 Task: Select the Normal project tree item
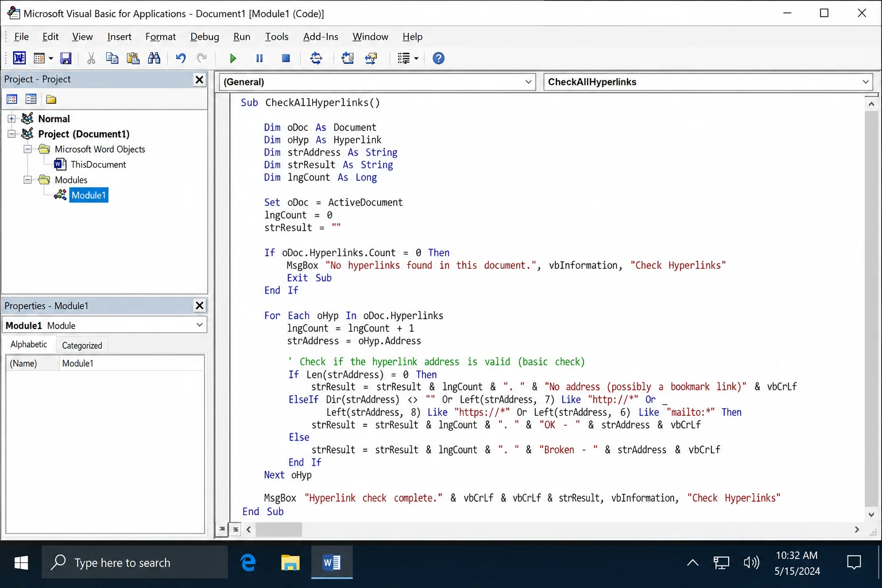coord(54,118)
